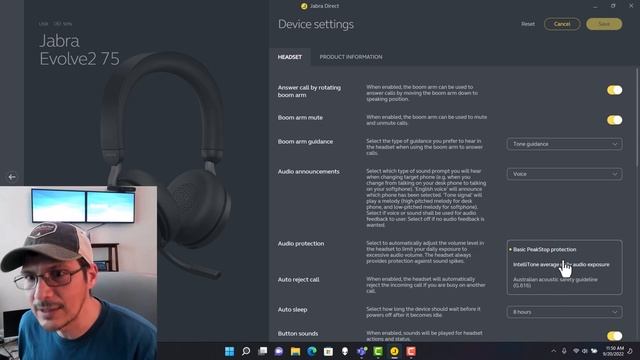This screenshot has height=360, width=640.
Task: Open taskbar Search
Action: coord(246,351)
